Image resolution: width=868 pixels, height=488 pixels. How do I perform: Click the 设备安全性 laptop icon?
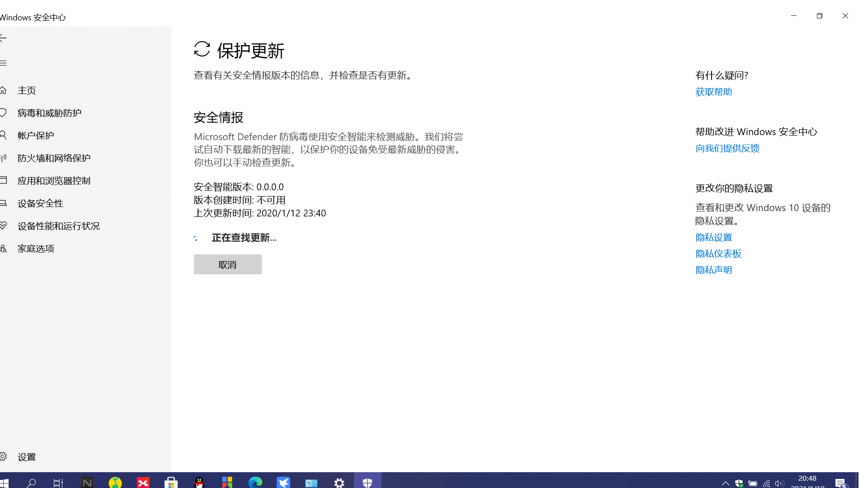(x=3, y=203)
